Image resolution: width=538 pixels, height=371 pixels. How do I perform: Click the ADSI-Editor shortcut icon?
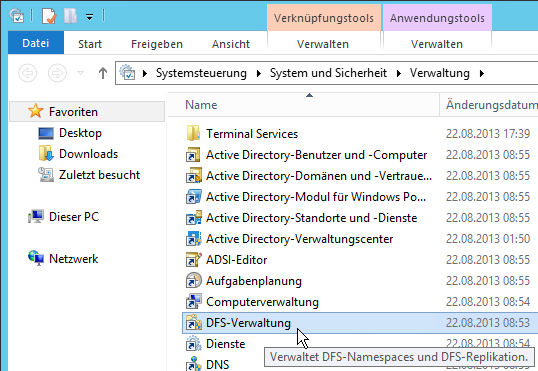[x=194, y=260]
